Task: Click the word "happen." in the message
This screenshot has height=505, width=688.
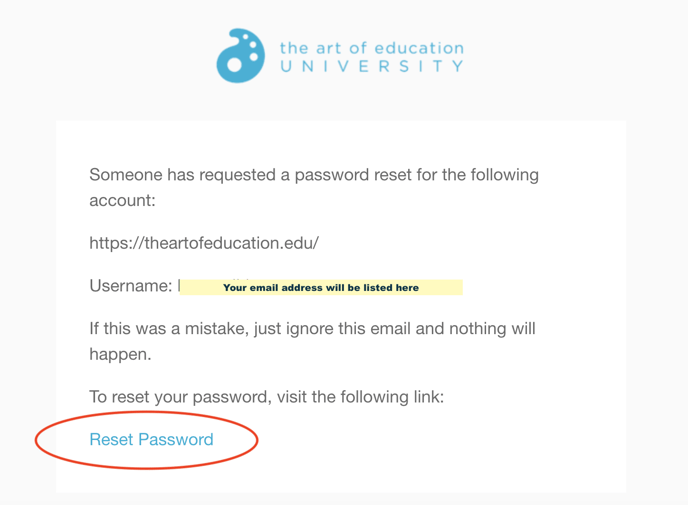Action: 120,354
